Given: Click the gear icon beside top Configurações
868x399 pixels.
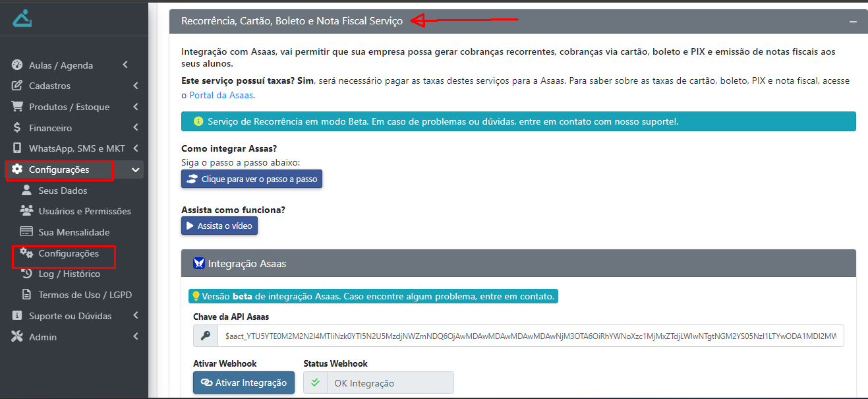Looking at the screenshot, I should [17, 169].
